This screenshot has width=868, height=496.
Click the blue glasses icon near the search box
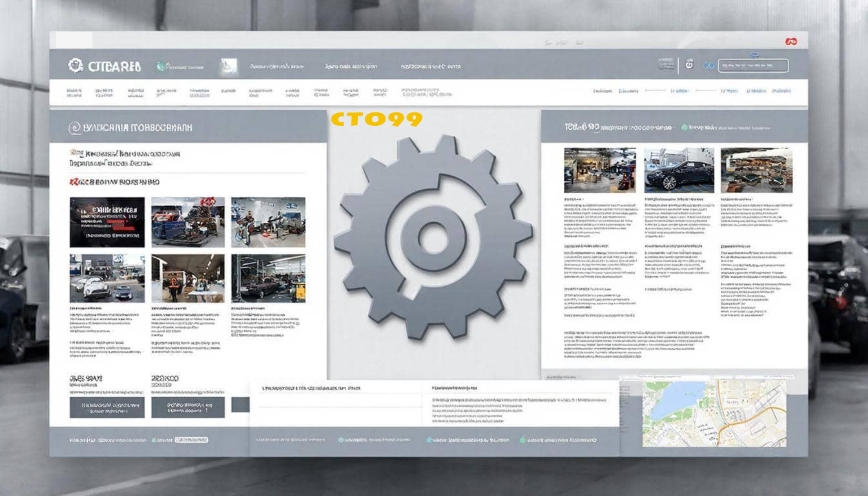tap(708, 65)
